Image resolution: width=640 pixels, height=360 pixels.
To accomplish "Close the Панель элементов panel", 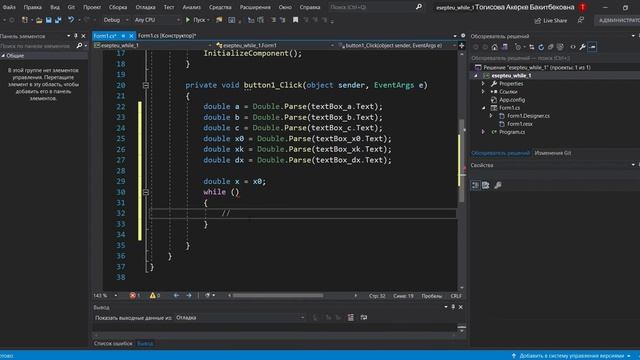I will (83, 36).
